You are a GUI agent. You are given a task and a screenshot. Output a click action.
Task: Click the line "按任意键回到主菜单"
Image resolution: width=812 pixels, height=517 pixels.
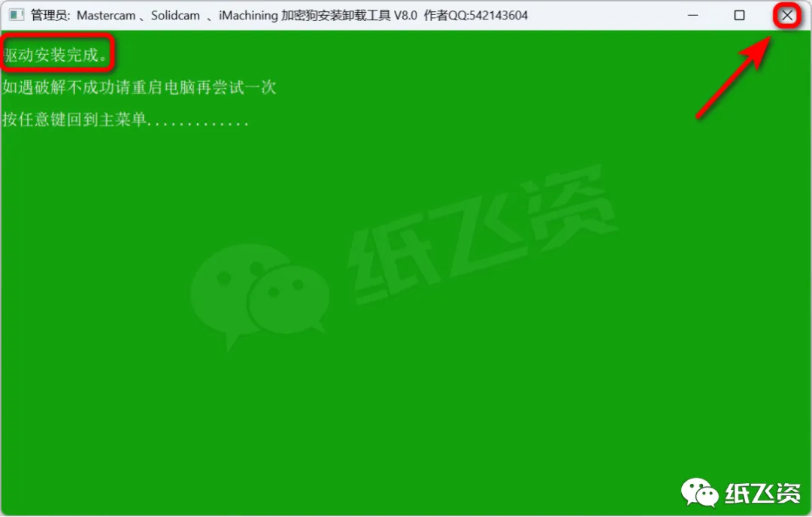[74, 119]
